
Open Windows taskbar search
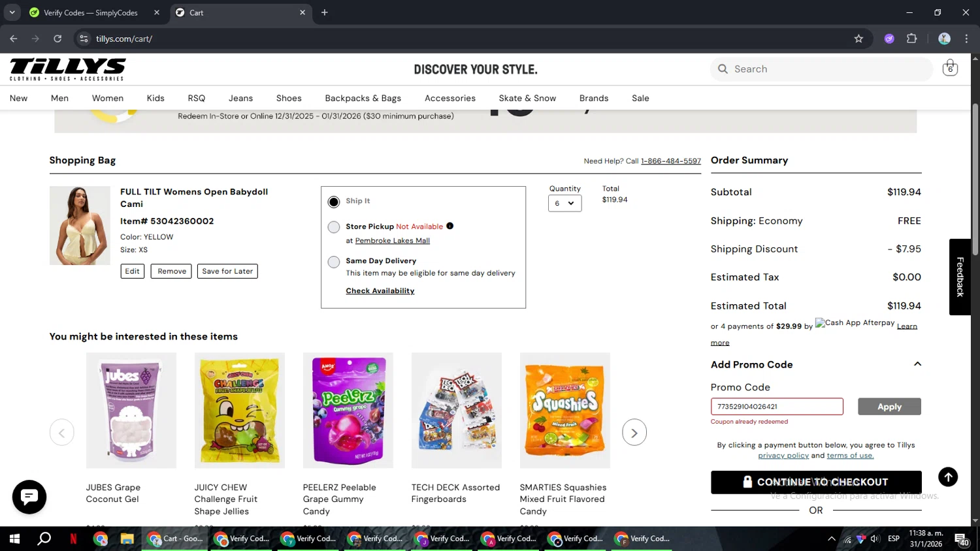pyautogui.click(x=44, y=539)
